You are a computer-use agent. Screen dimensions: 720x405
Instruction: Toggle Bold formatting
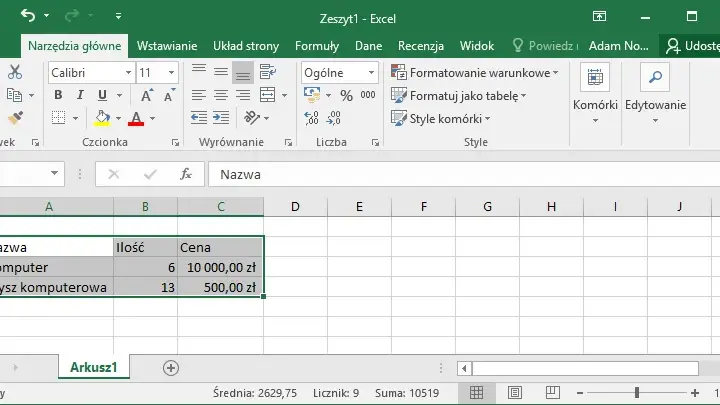58,95
